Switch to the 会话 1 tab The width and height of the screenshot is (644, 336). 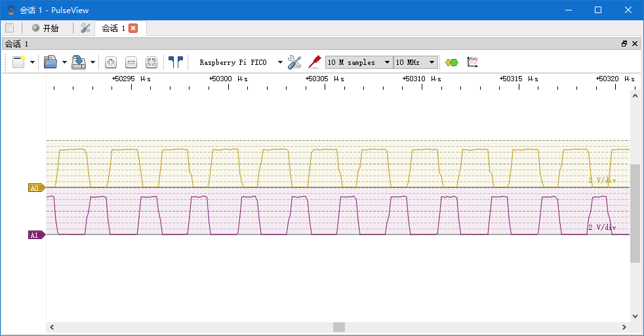click(x=113, y=28)
